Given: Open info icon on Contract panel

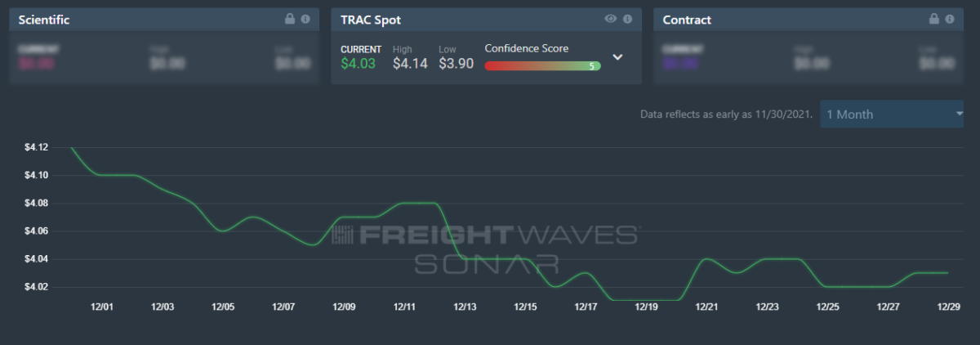Looking at the screenshot, I should pos(950,19).
